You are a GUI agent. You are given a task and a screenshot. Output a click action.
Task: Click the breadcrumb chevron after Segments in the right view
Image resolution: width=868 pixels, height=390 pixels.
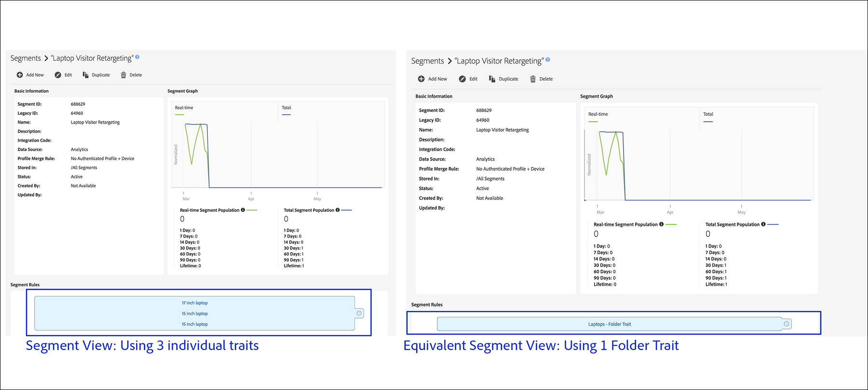point(449,61)
